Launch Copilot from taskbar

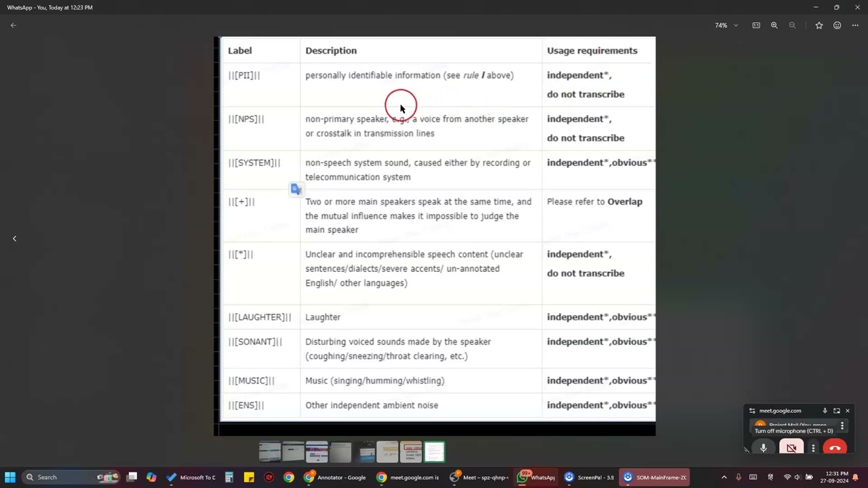pyautogui.click(x=151, y=477)
